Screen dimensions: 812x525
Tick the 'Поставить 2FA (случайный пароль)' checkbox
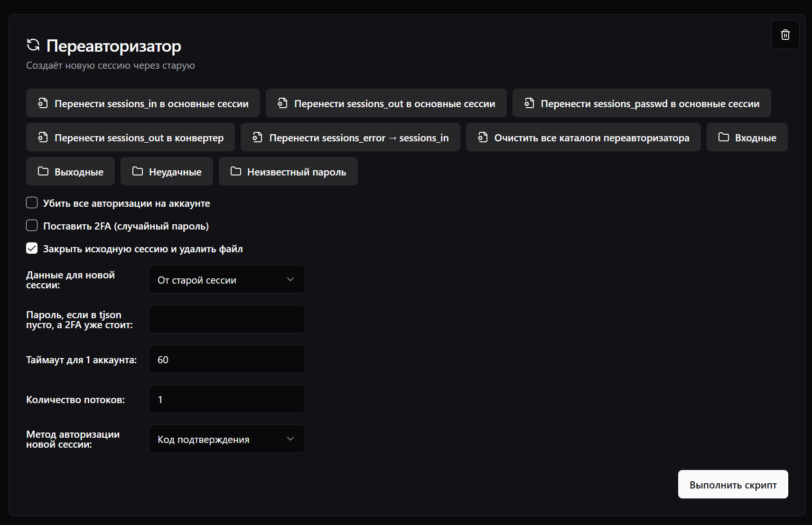(x=32, y=226)
